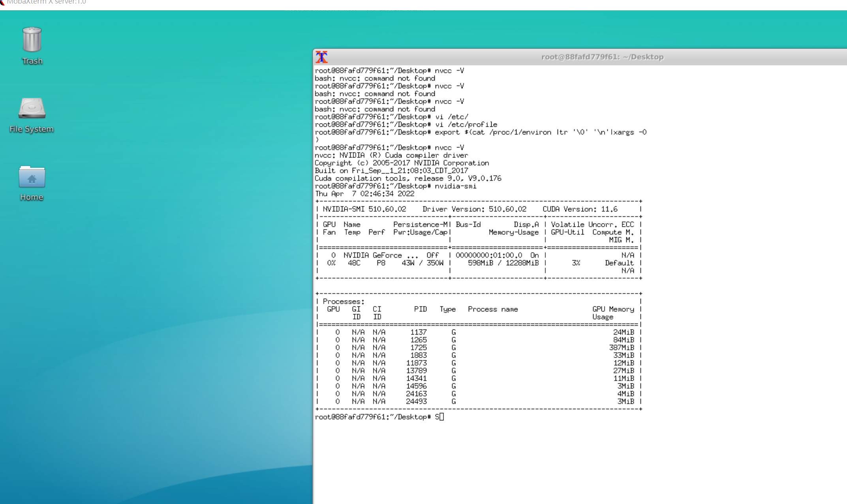Click the MobaXterm logo in top-left corner
847x504 pixels.
(2, 2)
